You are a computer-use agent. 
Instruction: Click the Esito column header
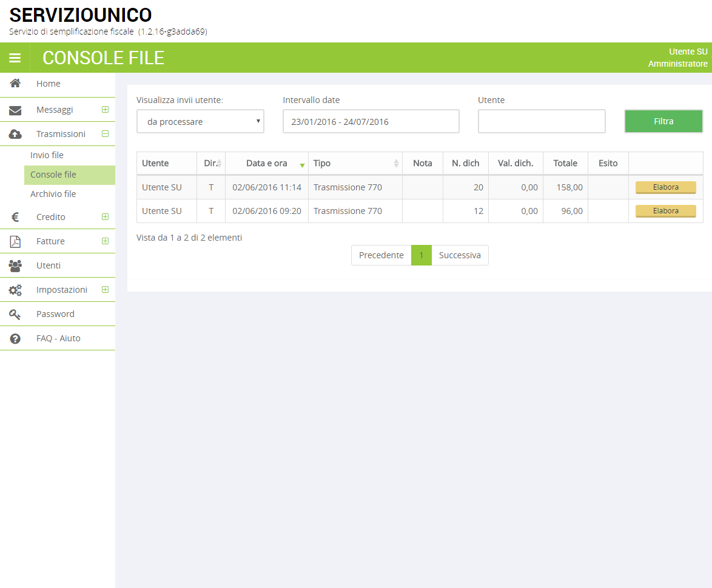point(608,163)
